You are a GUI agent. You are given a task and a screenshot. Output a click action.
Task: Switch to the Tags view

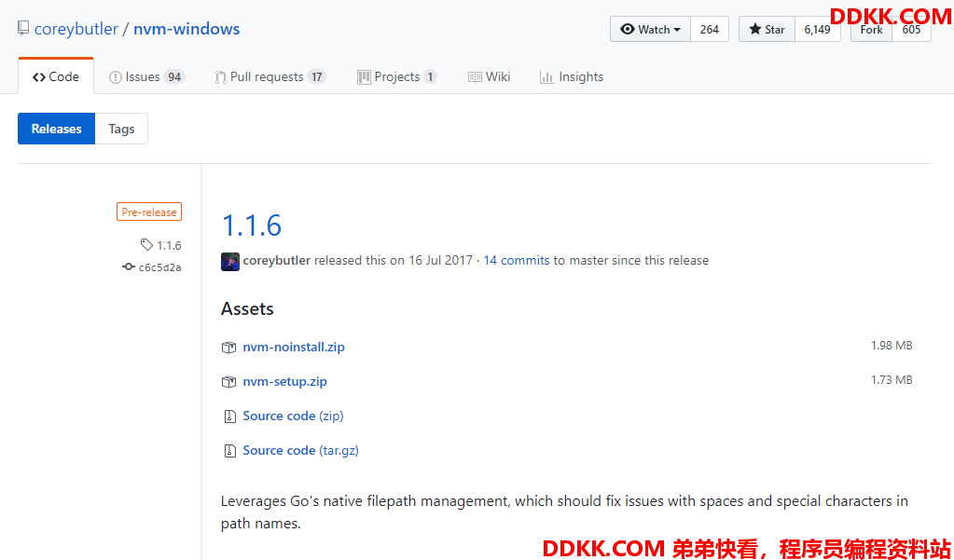[121, 129]
